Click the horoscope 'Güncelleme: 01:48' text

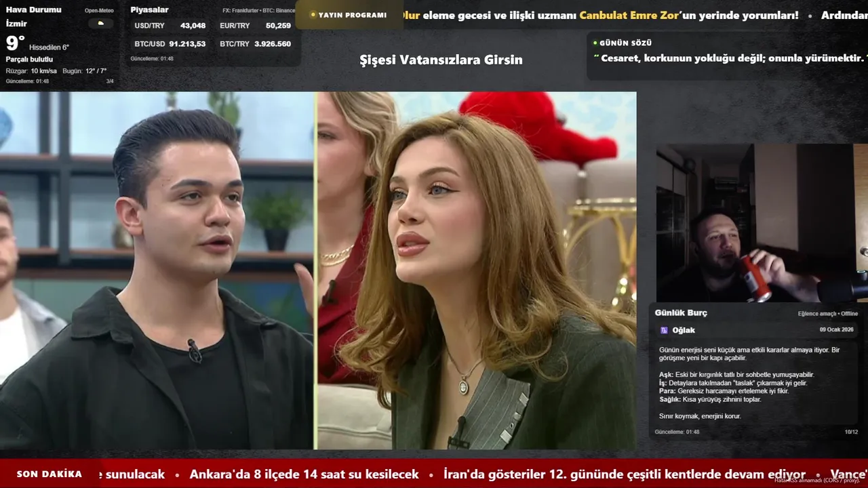[677, 432]
